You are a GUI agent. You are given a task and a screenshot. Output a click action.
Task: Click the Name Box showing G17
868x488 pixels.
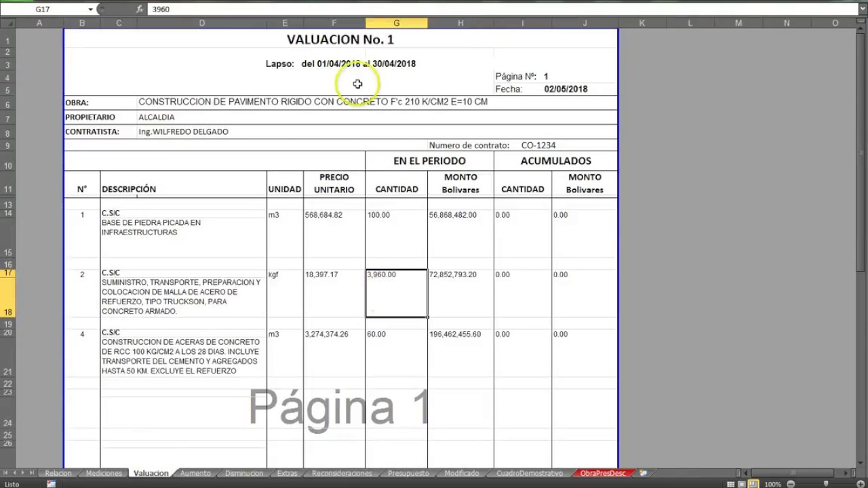(43, 9)
